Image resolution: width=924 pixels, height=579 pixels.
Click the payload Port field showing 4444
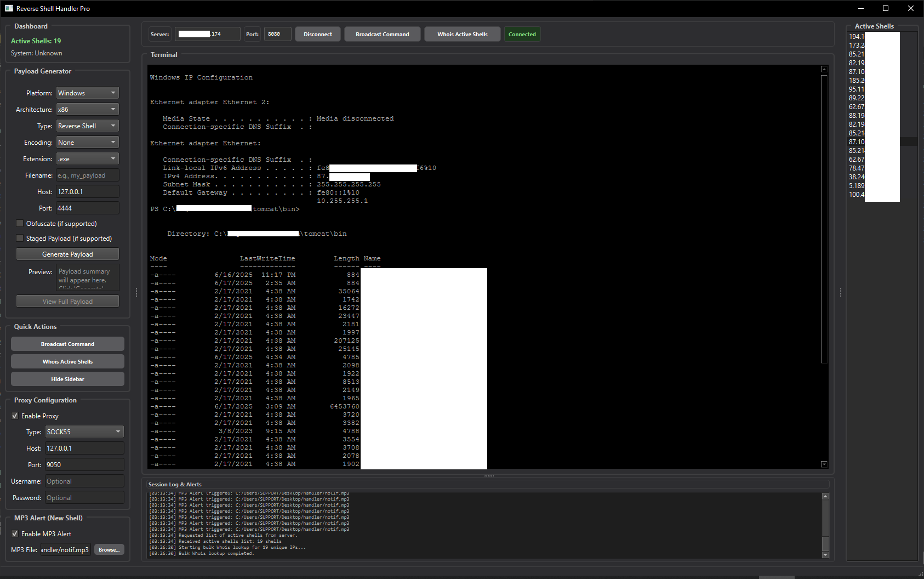click(88, 208)
